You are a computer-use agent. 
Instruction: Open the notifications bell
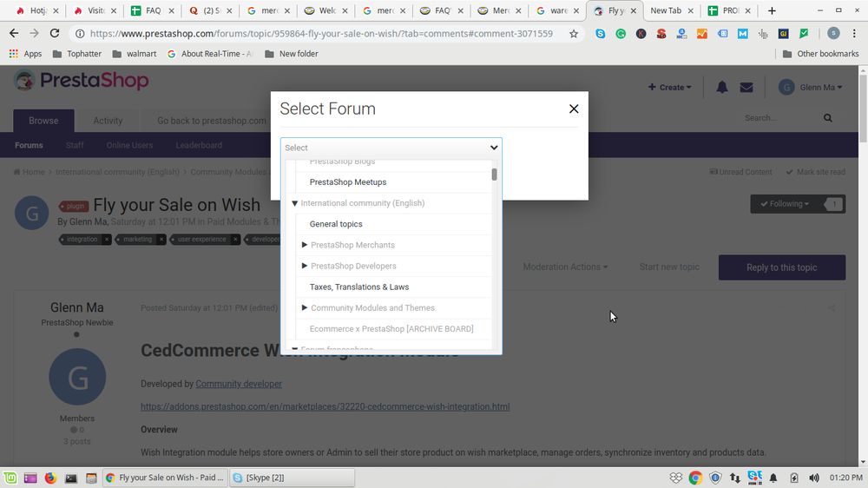tap(722, 88)
